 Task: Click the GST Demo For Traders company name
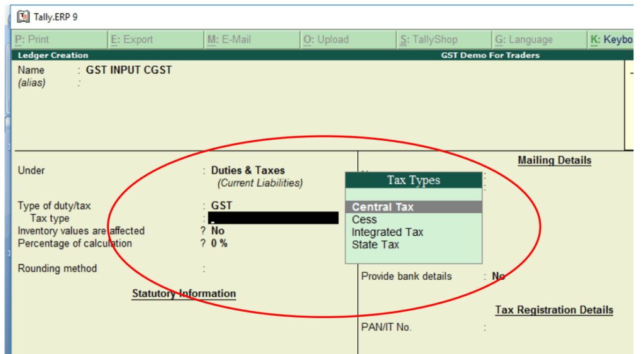pos(490,55)
